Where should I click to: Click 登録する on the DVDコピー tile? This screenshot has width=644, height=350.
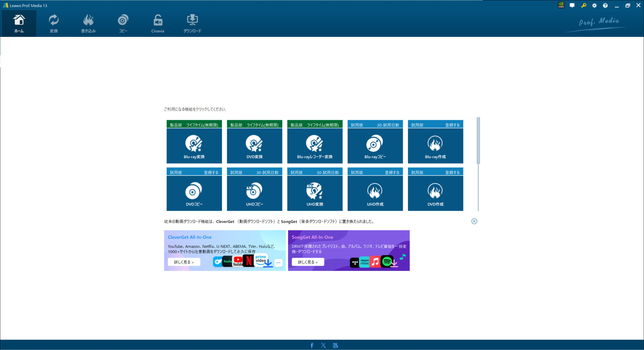coord(211,172)
